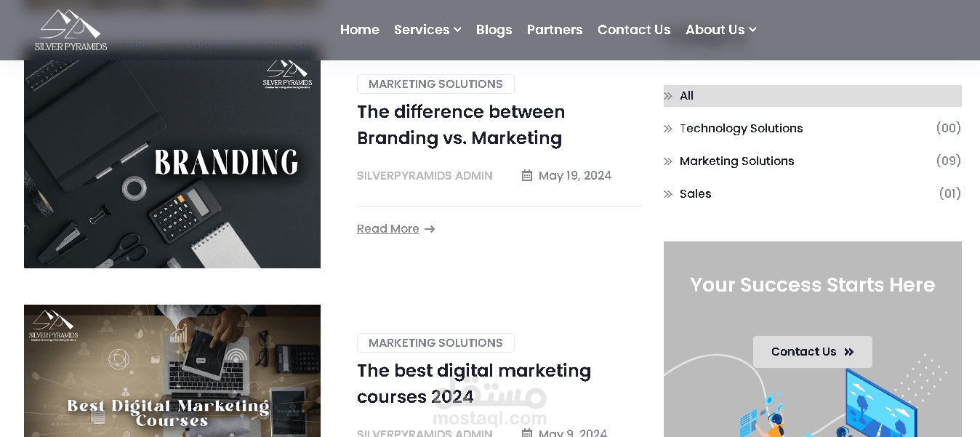Click the double-chevron icon beside Sales
The width and height of the screenshot is (980, 437).
[668, 194]
